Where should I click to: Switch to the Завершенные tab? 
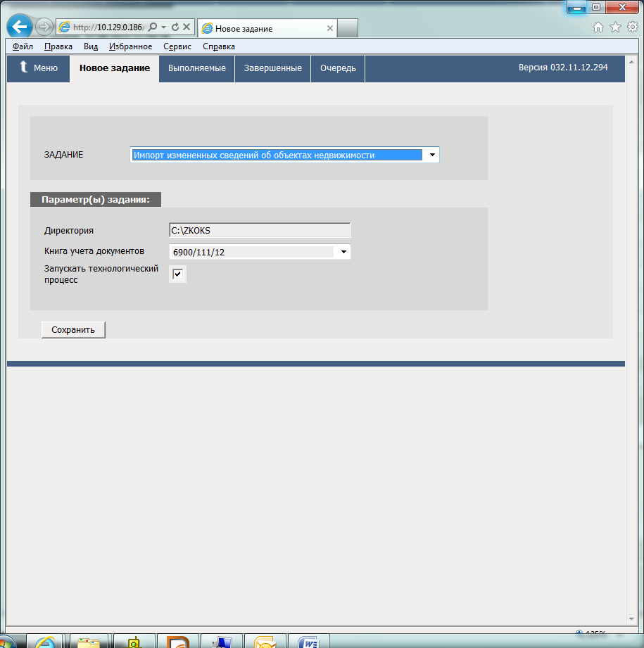pyautogui.click(x=273, y=68)
